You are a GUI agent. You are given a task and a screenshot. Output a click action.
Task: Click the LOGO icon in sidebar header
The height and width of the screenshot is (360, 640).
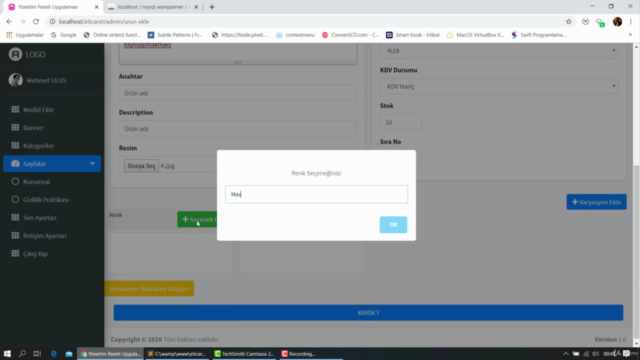(15, 54)
